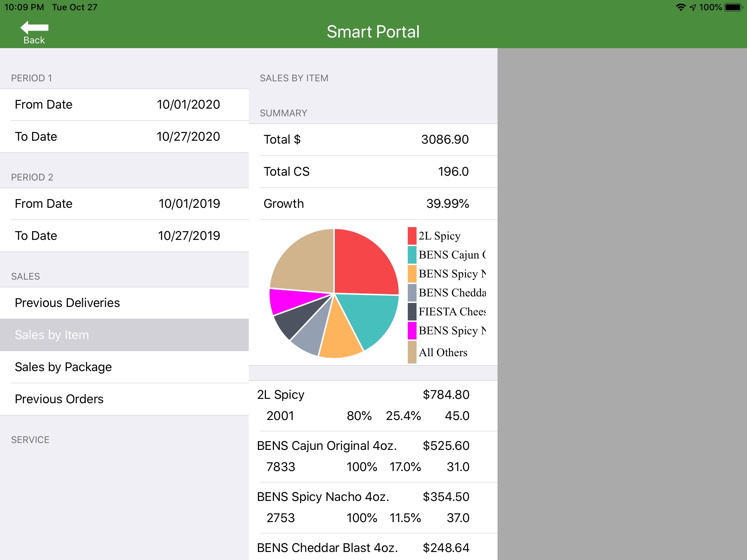The width and height of the screenshot is (747, 560).
Task: Select the BENS Cheddar Blast 4oz. item name
Action: point(328,548)
